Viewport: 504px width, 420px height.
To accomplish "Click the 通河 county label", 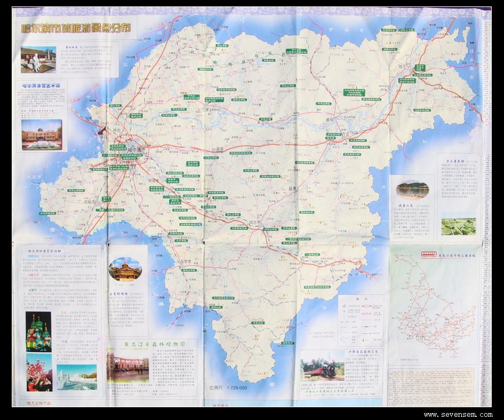I will pos(330,119).
